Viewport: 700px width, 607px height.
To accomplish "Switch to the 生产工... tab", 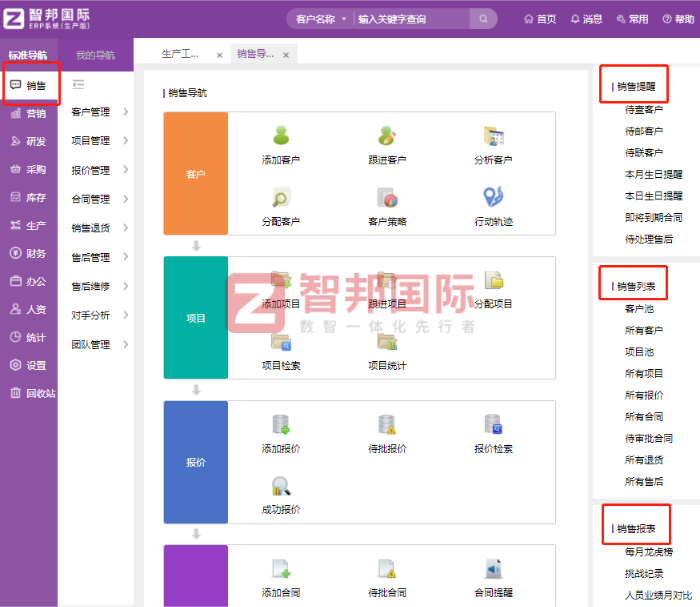I will pyautogui.click(x=180, y=54).
